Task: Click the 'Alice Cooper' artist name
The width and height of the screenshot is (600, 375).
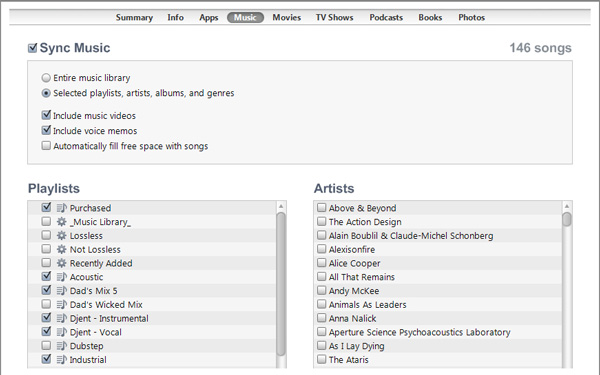Action: (x=354, y=264)
